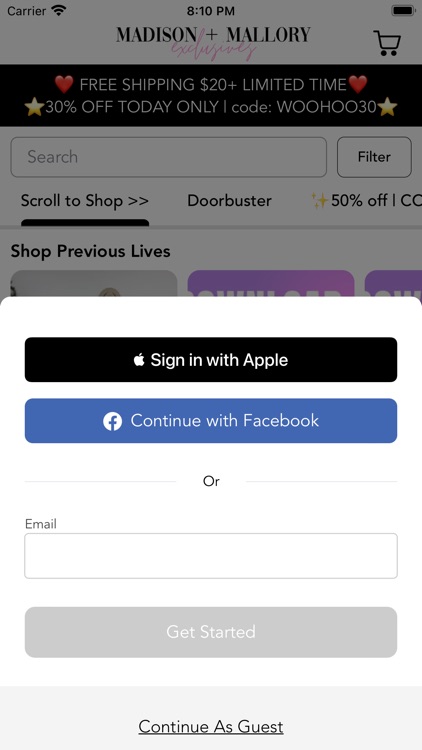Tap the FREE SHIPPING promo banner

[211, 96]
